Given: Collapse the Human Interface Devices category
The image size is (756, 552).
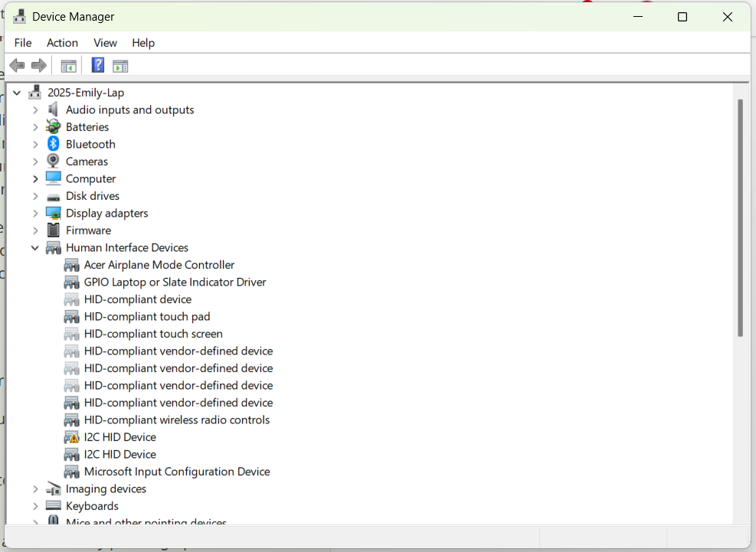Looking at the screenshot, I should pos(35,248).
